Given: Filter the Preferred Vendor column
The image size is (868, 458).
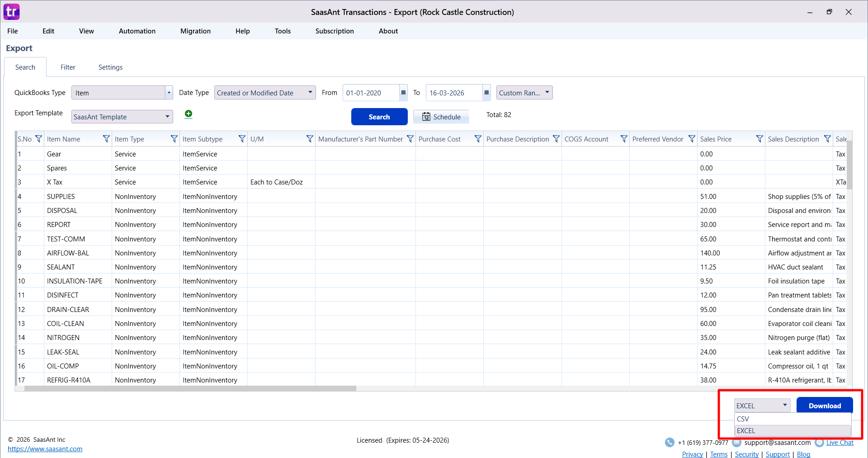Looking at the screenshot, I should [x=692, y=139].
